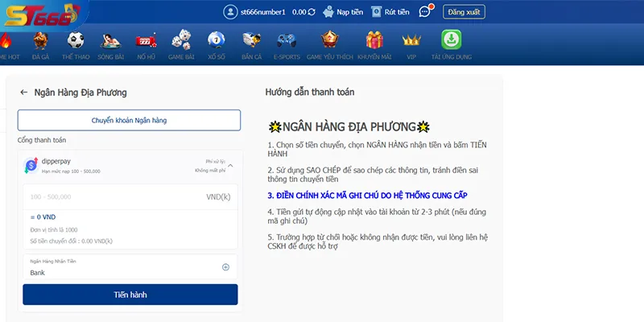Screen dimensions: 644x322
Task: Click the Tải Ứng Dụng download icon
Action: [x=452, y=39]
